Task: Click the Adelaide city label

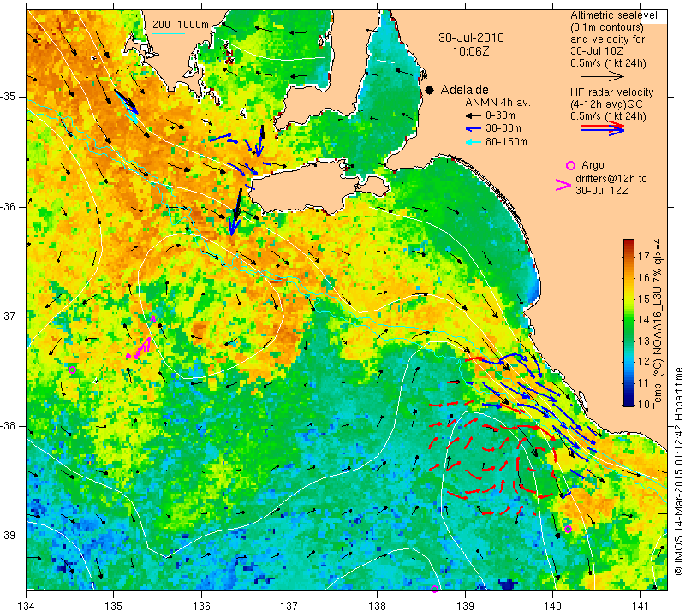Action: coord(464,90)
